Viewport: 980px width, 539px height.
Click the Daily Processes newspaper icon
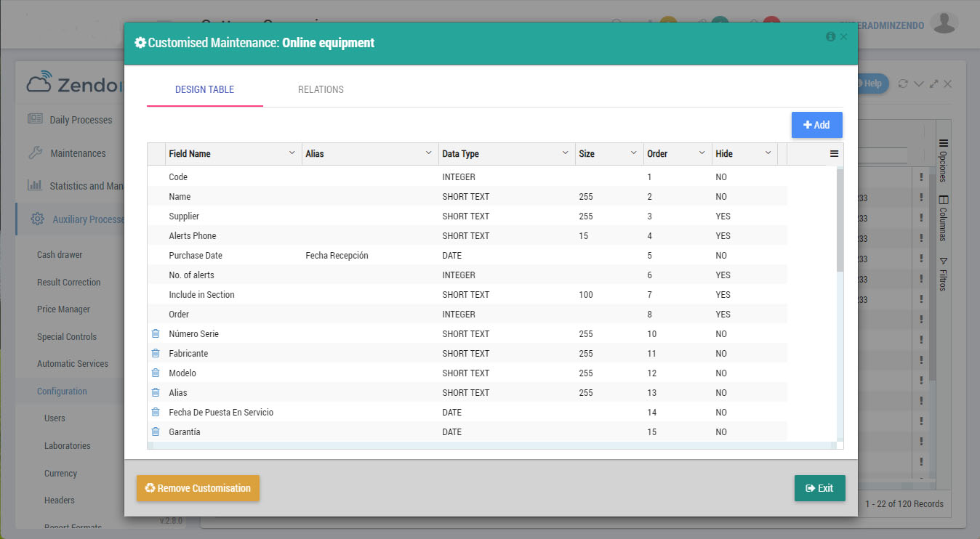click(x=35, y=119)
